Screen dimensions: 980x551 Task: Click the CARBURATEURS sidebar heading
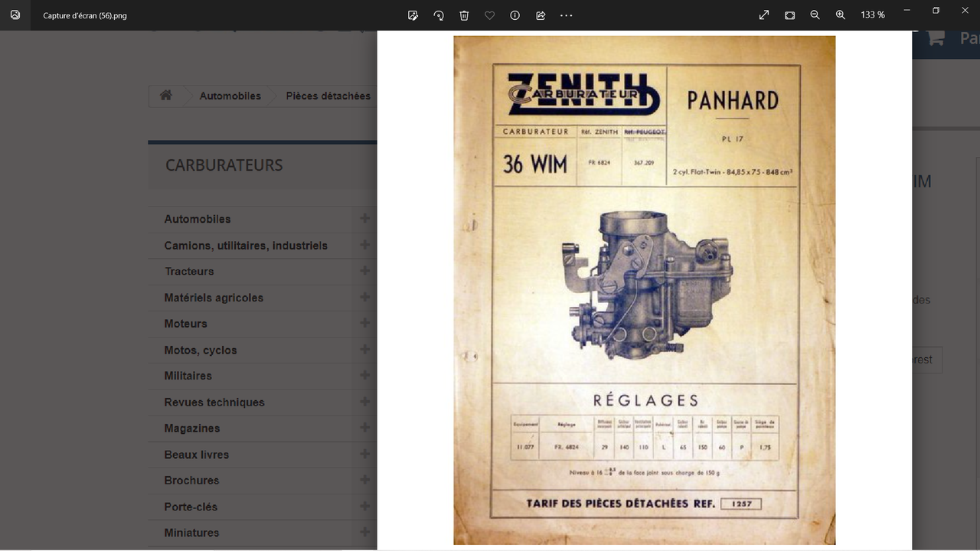click(x=224, y=165)
